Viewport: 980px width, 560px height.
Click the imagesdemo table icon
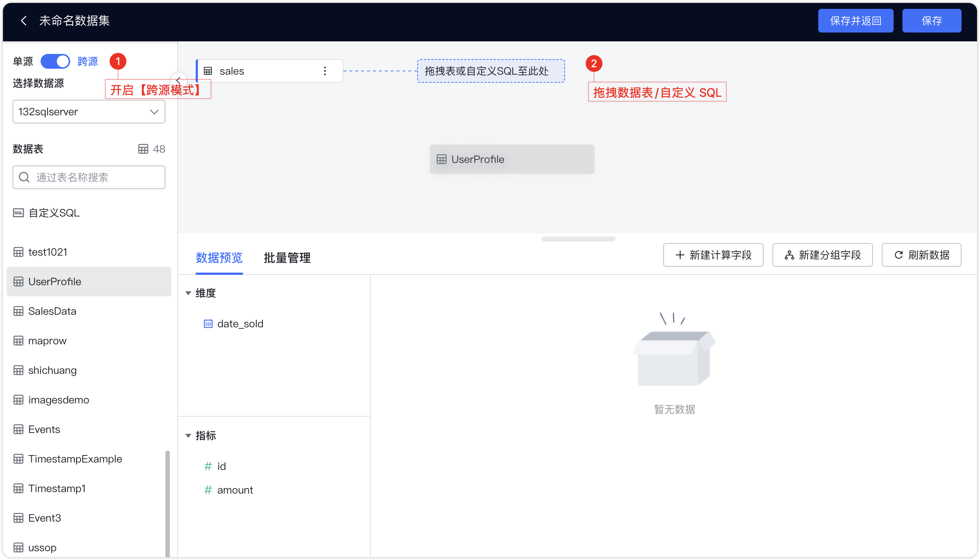[18, 400]
